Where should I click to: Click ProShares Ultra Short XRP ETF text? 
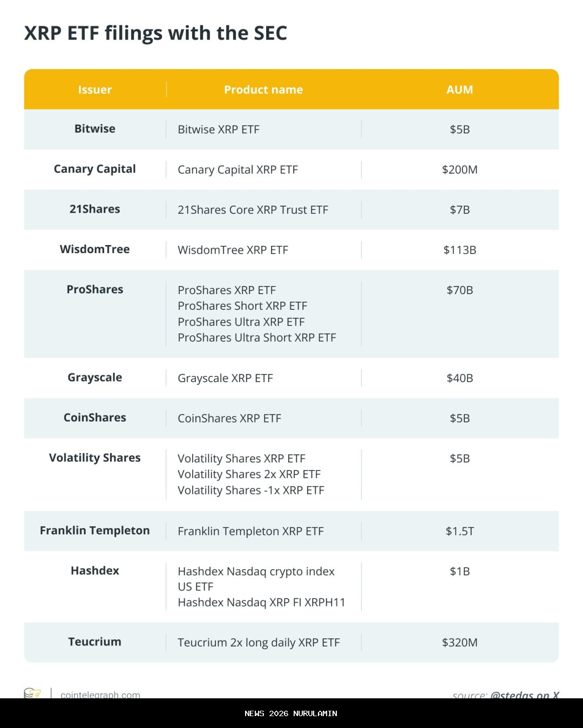click(256, 338)
